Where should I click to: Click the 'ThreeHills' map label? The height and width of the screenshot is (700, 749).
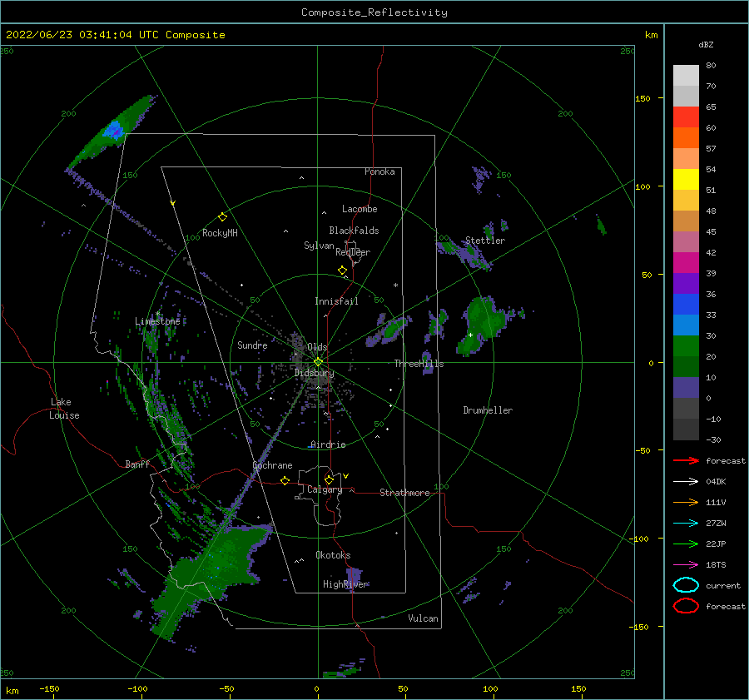click(x=419, y=364)
